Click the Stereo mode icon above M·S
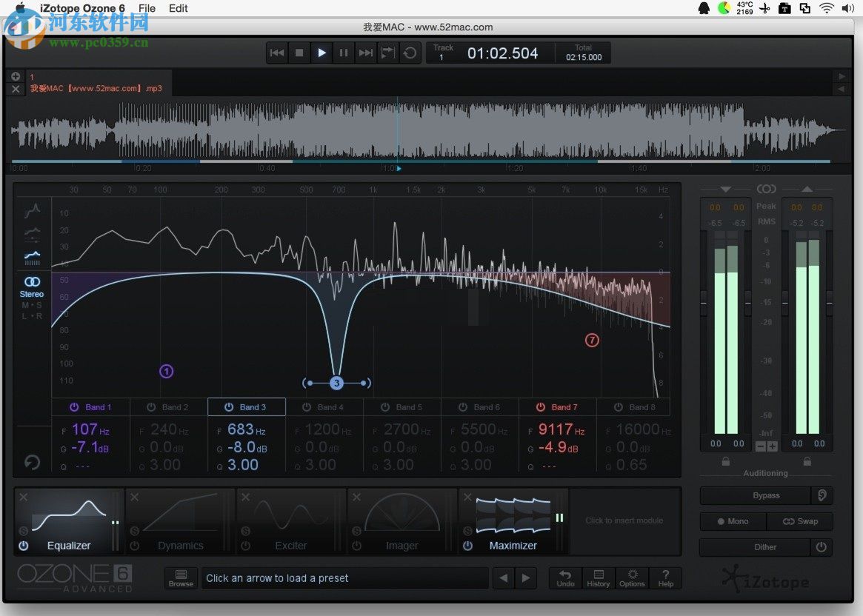Viewport: 863px width, 616px height. (x=32, y=281)
